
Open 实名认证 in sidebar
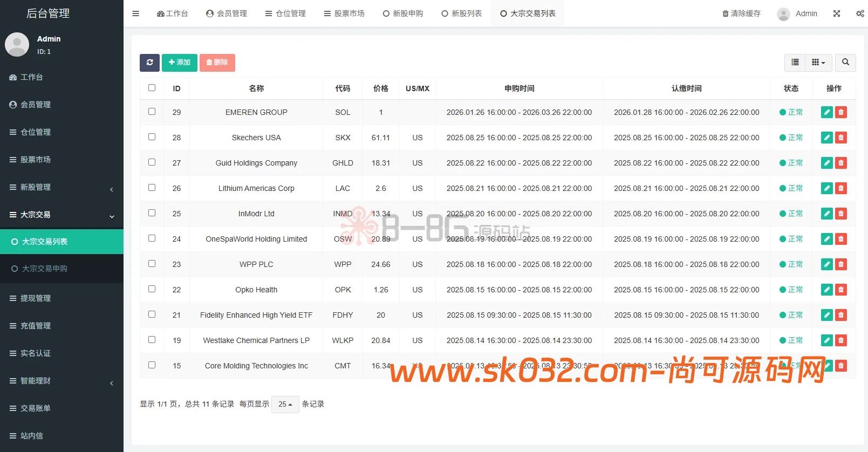coord(61,353)
